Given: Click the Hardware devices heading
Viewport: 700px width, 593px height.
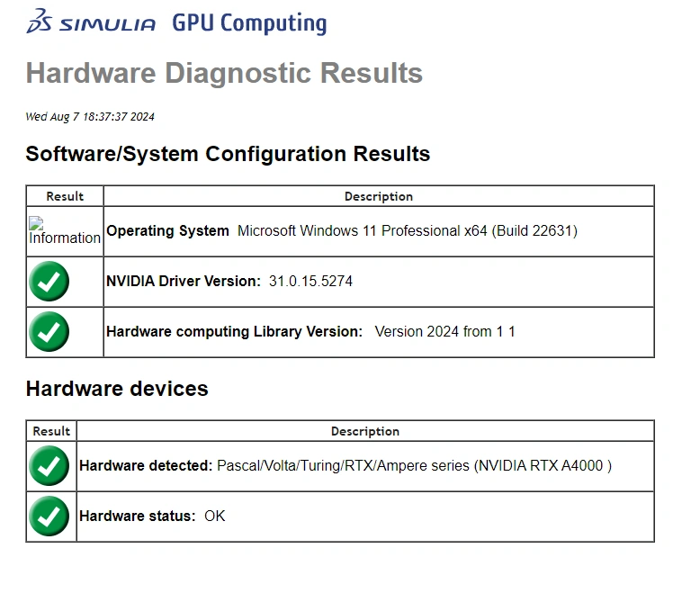Looking at the screenshot, I should coord(117,389).
